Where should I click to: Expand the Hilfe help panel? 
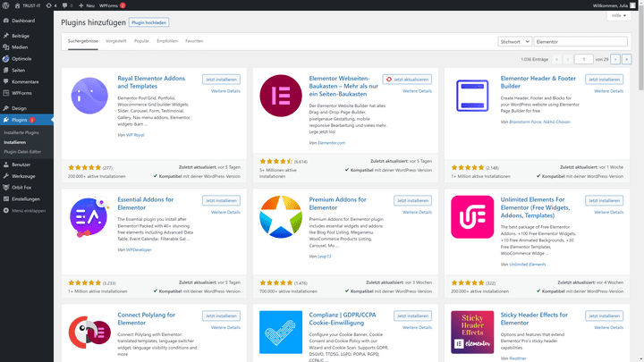(618, 15)
